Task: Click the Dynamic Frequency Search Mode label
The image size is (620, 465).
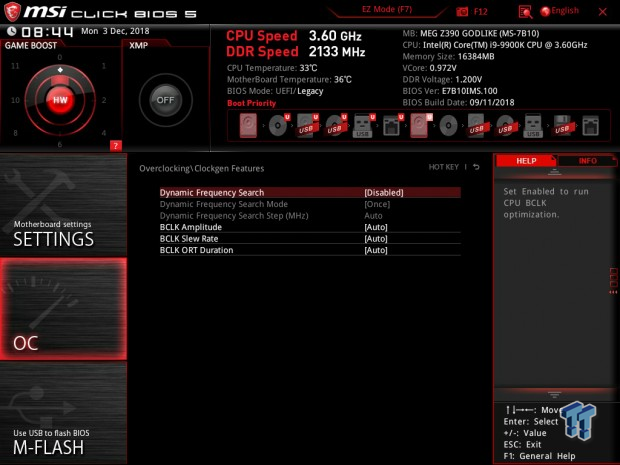Action: [x=223, y=204]
